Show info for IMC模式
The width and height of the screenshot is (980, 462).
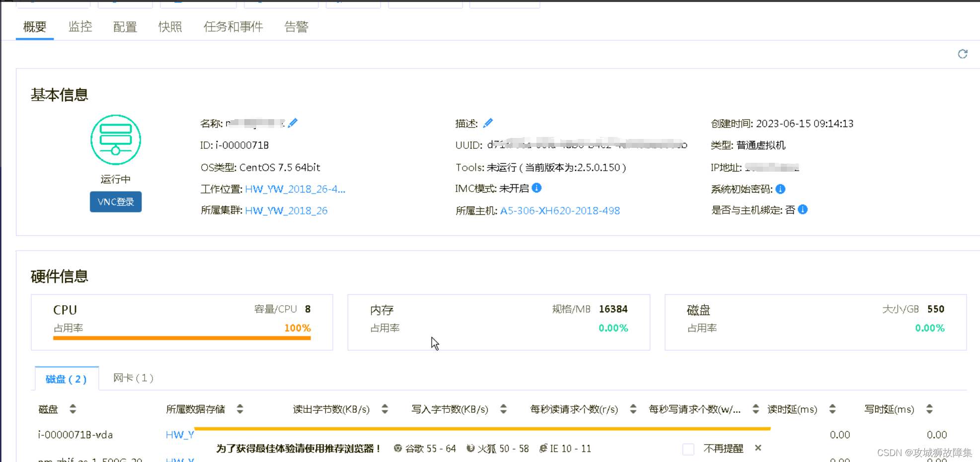[x=536, y=188]
